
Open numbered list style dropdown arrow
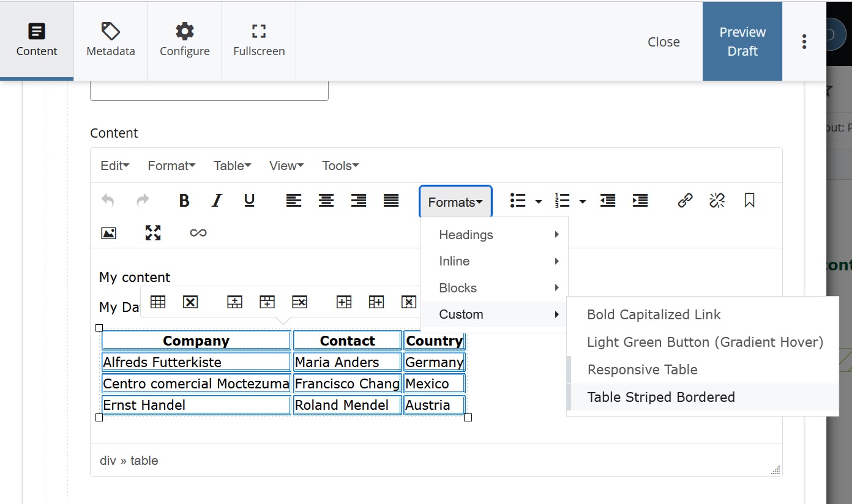pos(583,201)
